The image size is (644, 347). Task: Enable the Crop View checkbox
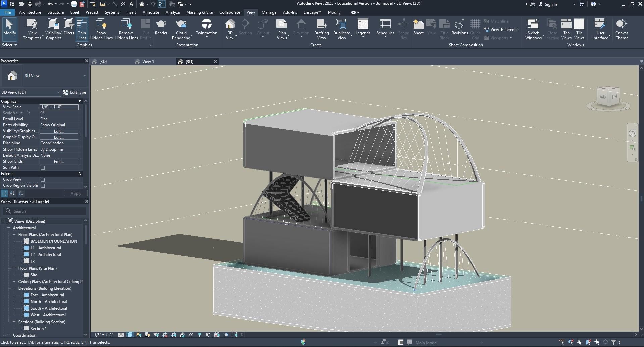tap(43, 180)
